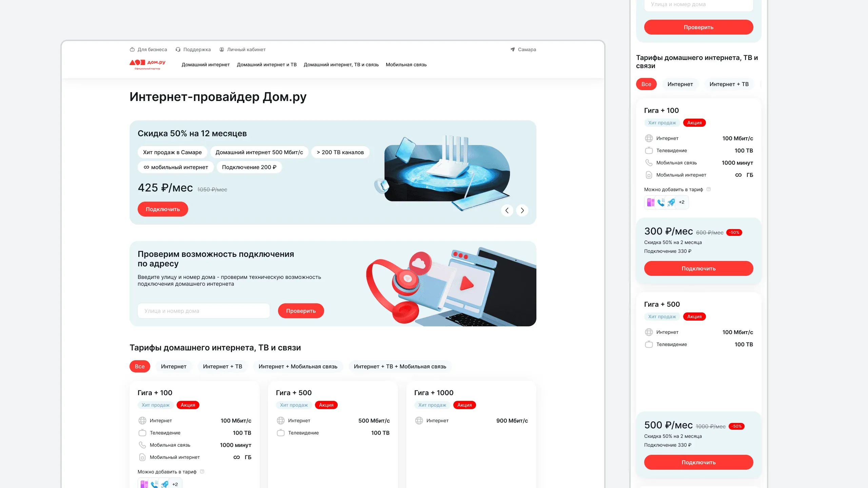Show the next banner slide with the right arrow

(522, 210)
